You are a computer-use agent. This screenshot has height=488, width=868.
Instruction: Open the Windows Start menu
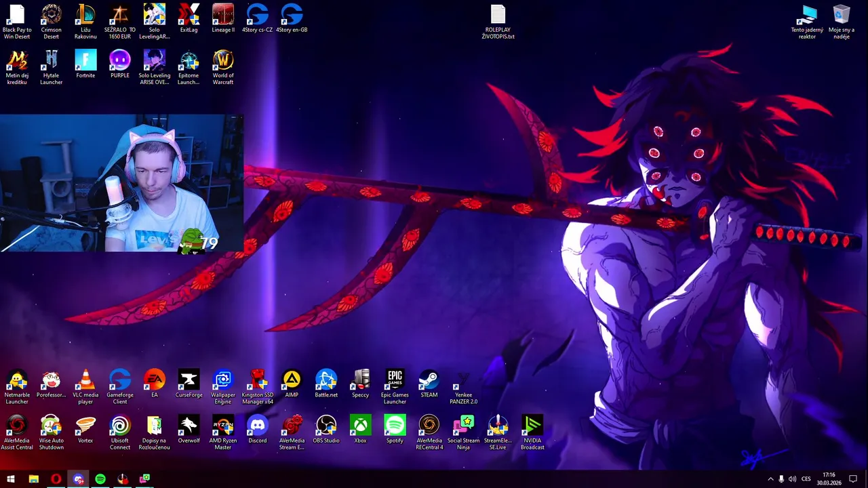point(11,479)
